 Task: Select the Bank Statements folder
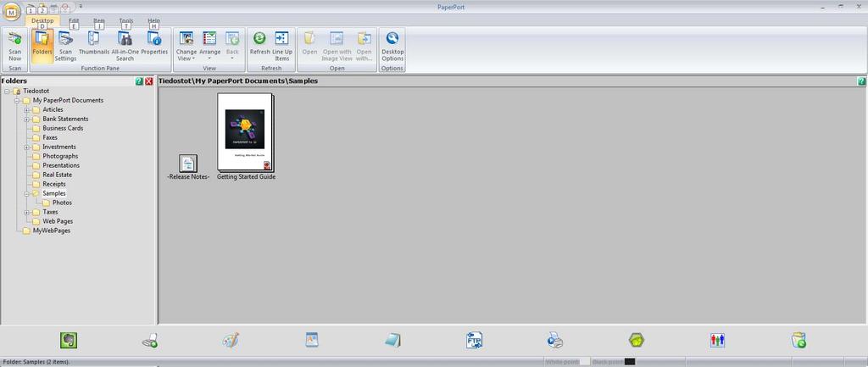65,119
